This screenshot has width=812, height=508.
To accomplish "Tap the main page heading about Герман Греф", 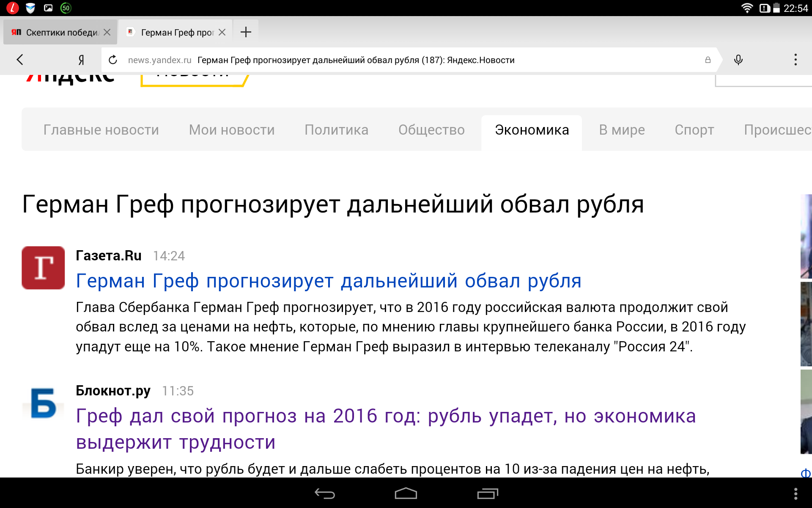I will (x=333, y=204).
